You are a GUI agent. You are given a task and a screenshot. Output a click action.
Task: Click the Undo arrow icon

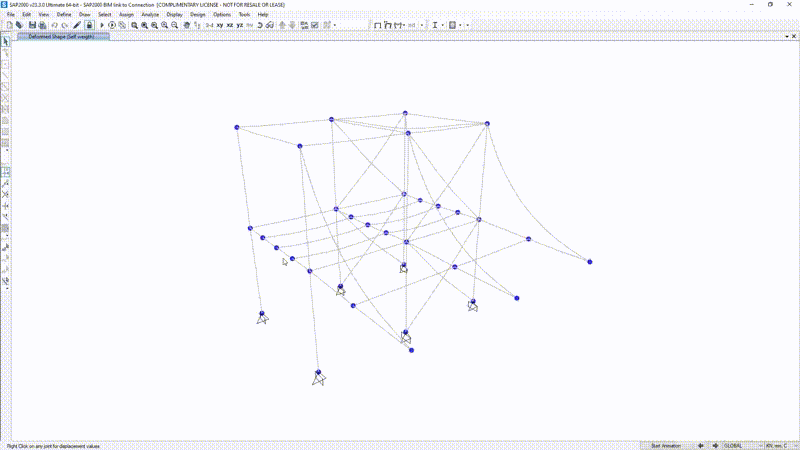point(54,25)
